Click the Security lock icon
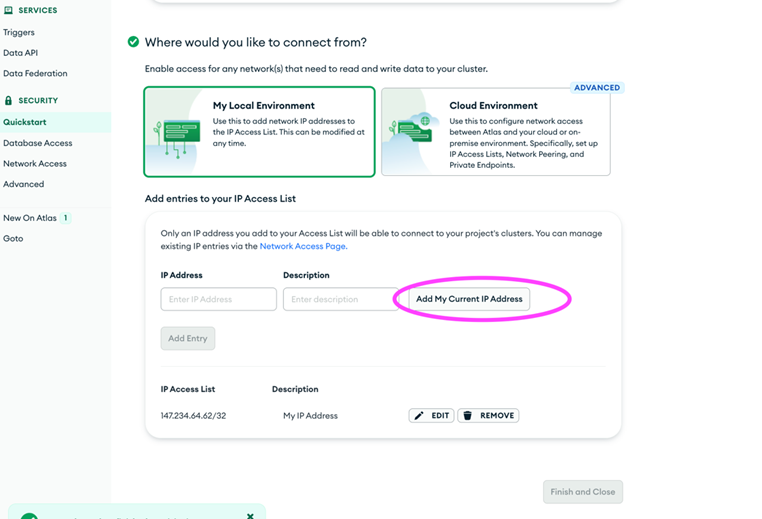 point(8,101)
